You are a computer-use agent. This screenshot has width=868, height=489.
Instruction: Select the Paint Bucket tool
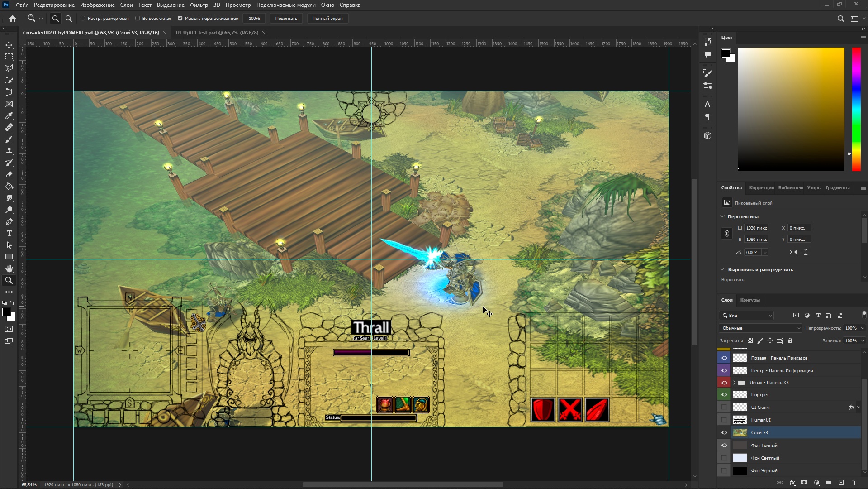point(9,186)
